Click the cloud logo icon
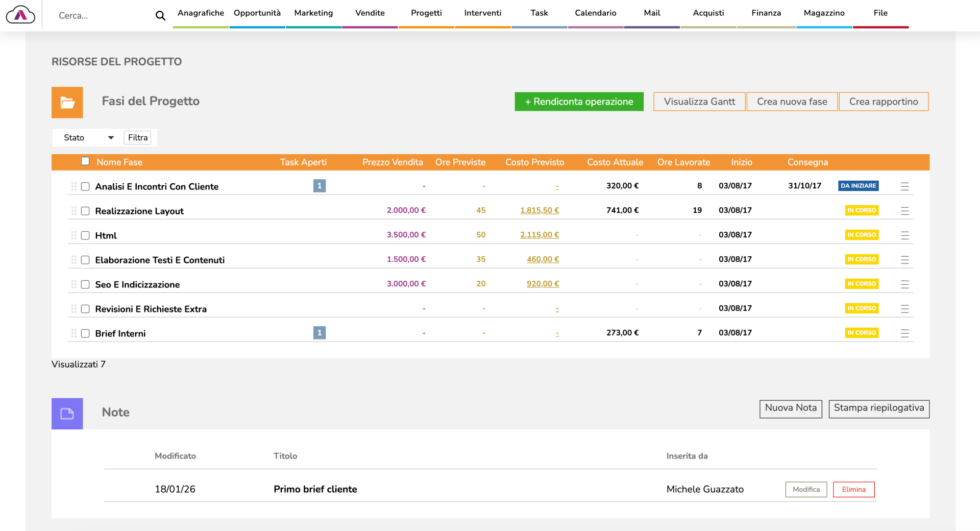Image resolution: width=980 pixels, height=531 pixels. [x=20, y=15]
